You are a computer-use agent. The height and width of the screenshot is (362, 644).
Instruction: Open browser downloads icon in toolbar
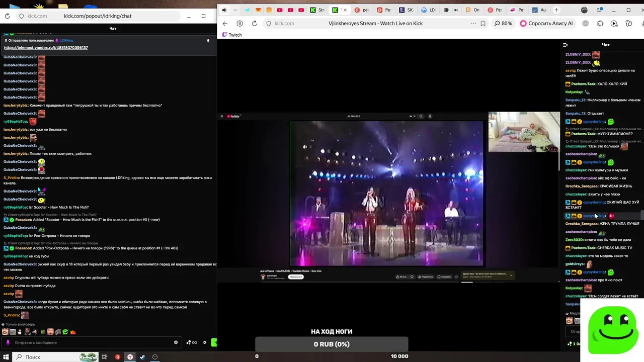click(642, 24)
